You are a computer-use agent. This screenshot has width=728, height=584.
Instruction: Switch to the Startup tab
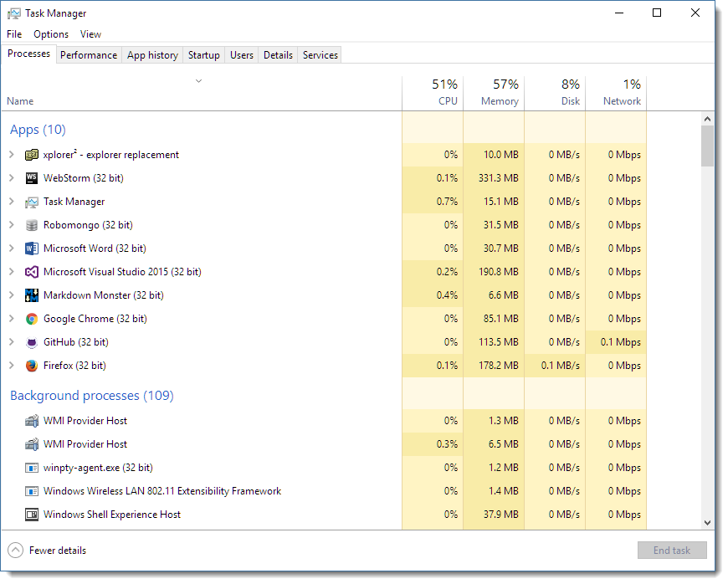203,54
